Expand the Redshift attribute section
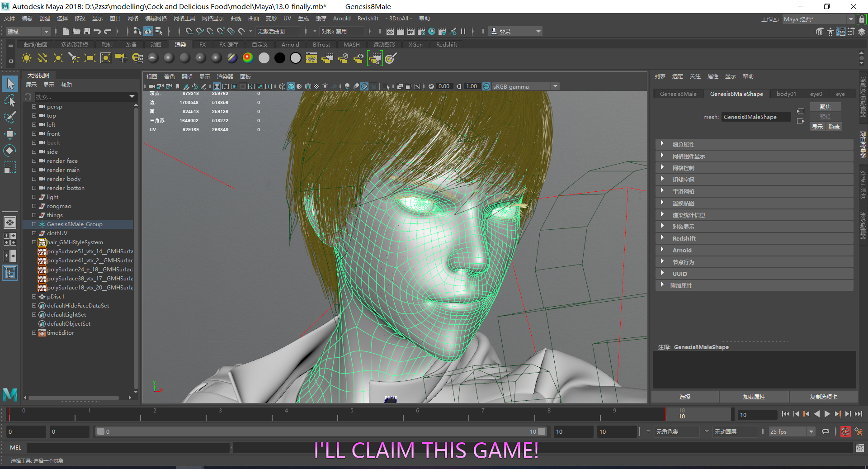Image resolution: width=868 pixels, height=469 pixels. [662, 238]
